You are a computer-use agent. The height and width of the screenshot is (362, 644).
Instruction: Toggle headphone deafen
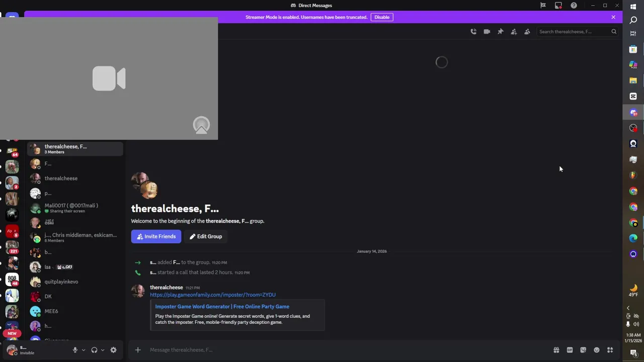point(94,350)
